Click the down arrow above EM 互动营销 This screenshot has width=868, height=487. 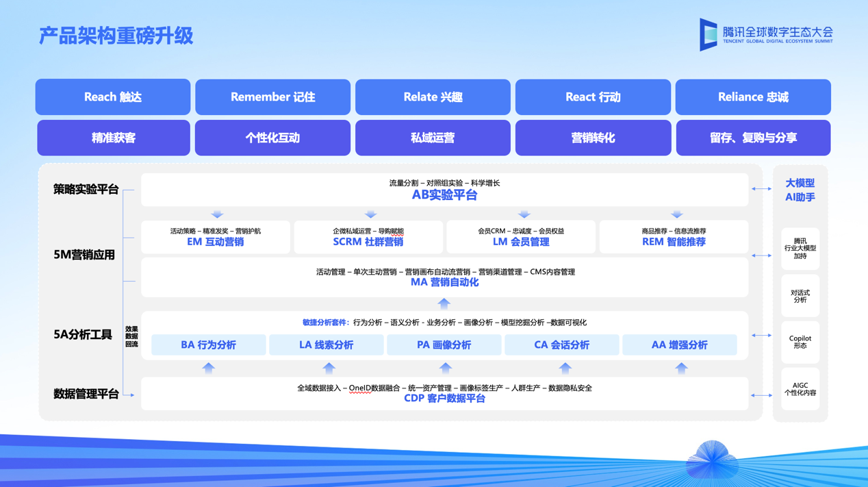coord(217,214)
